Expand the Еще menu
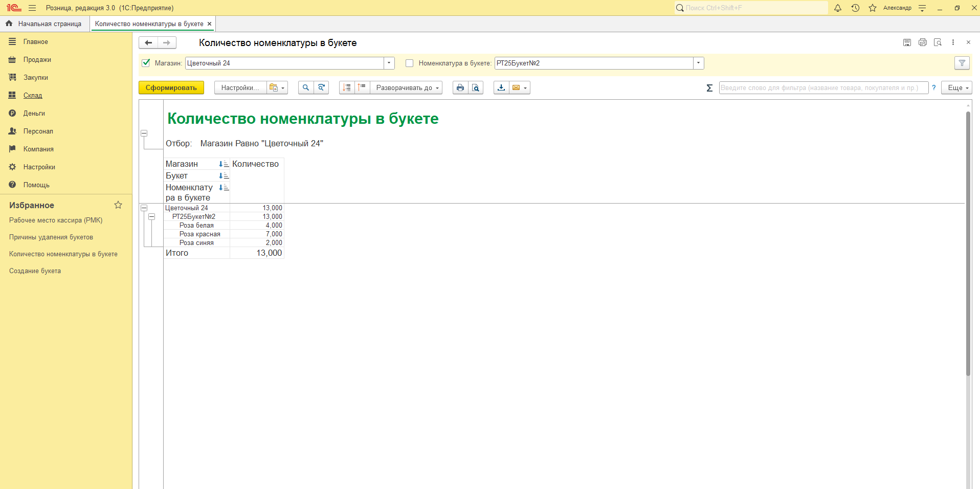Viewport: 980px width, 489px height. [x=958, y=87]
